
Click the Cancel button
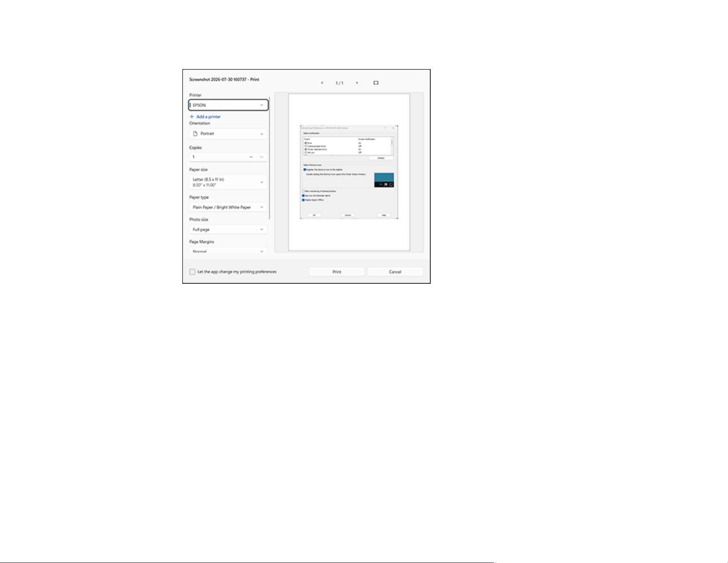pos(395,272)
